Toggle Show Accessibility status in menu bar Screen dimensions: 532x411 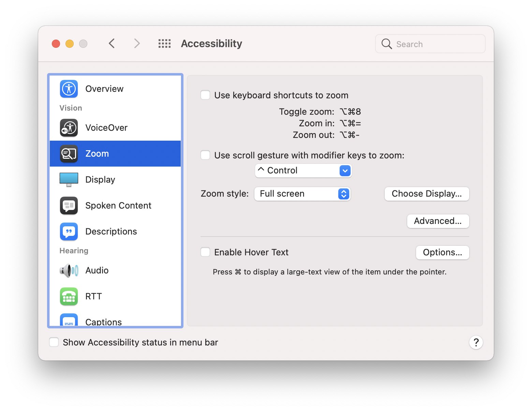point(54,342)
